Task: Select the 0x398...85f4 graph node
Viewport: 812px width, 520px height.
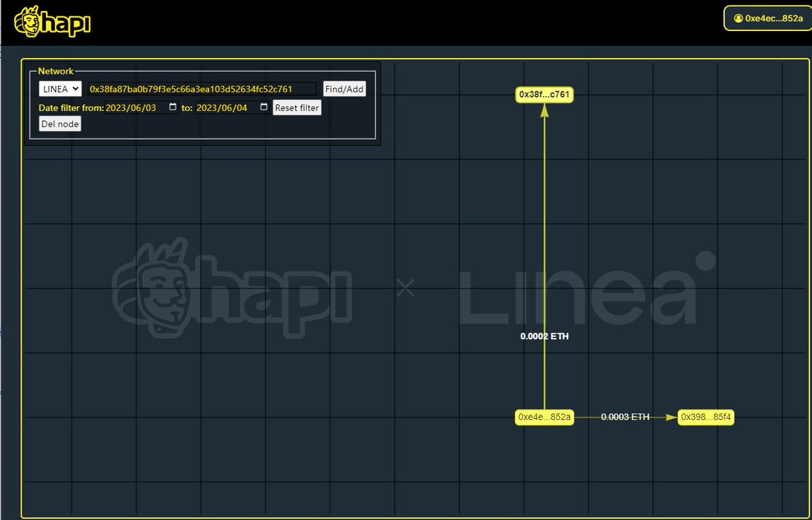Action: tap(706, 417)
